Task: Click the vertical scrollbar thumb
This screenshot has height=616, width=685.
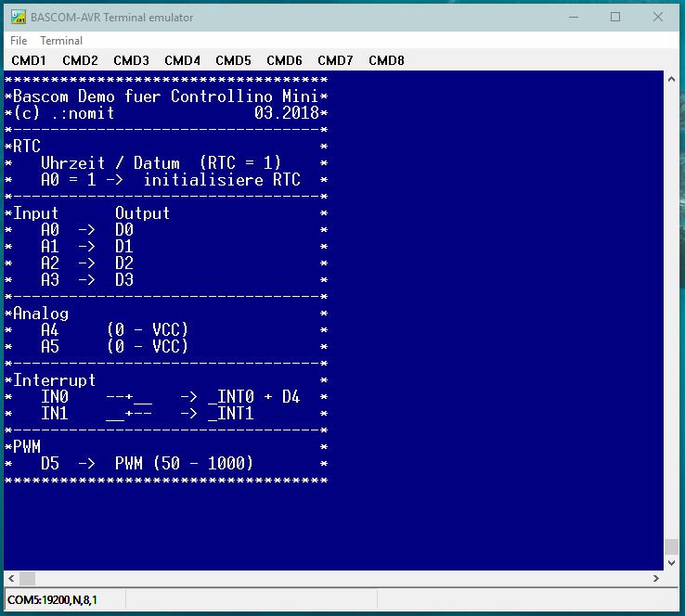Action: [671, 546]
